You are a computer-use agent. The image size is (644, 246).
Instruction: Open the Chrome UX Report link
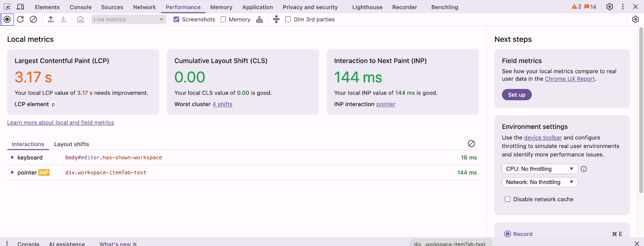click(x=570, y=79)
